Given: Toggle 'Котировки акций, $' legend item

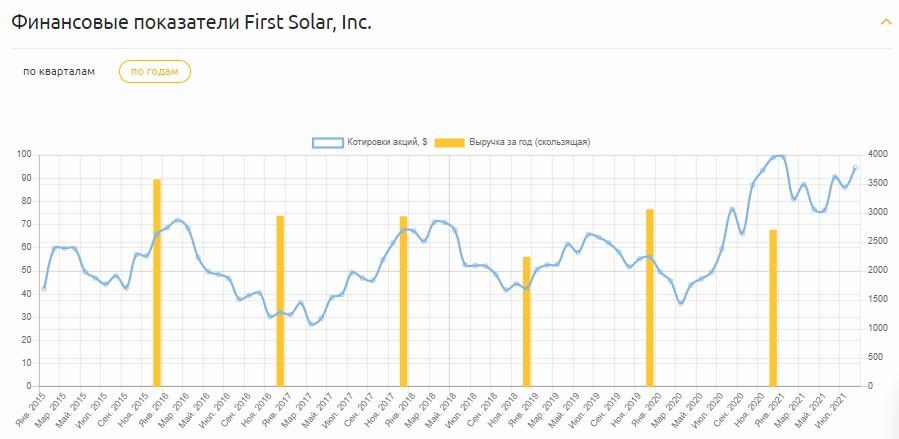Looking at the screenshot, I should [386, 142].
